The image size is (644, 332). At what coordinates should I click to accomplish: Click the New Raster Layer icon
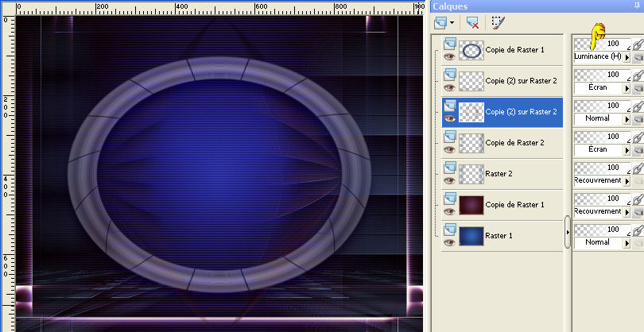[440, 23]
